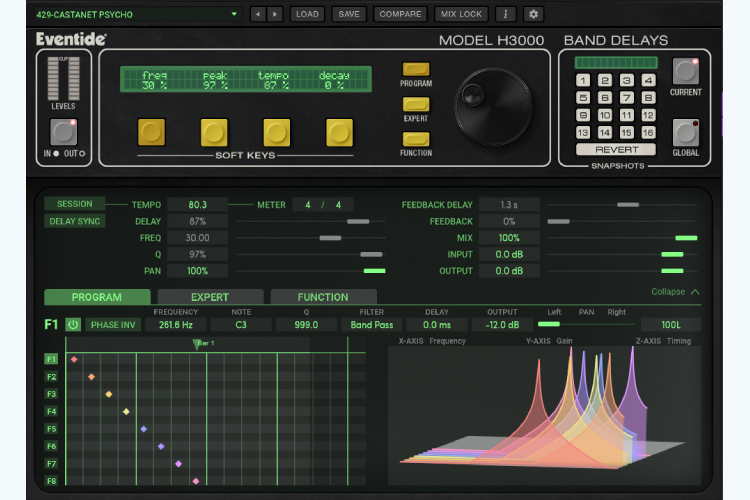
Task: Select snapshot 12
Action: [648, 115]
